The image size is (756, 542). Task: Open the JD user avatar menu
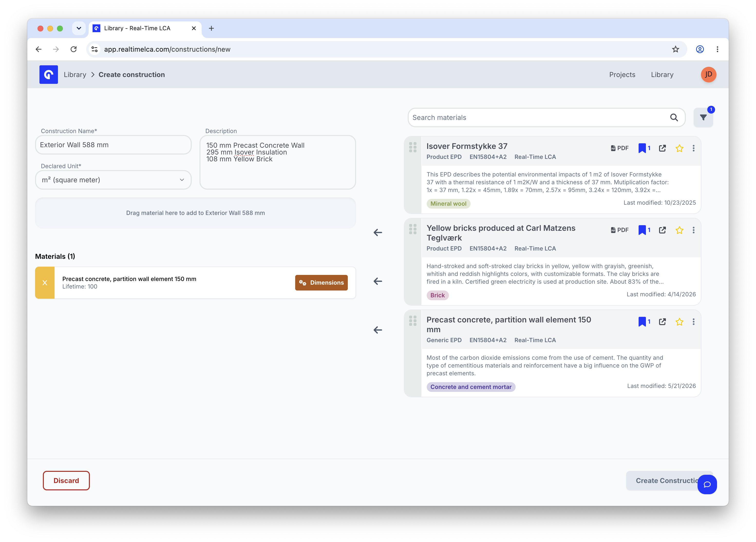(708, 74)
